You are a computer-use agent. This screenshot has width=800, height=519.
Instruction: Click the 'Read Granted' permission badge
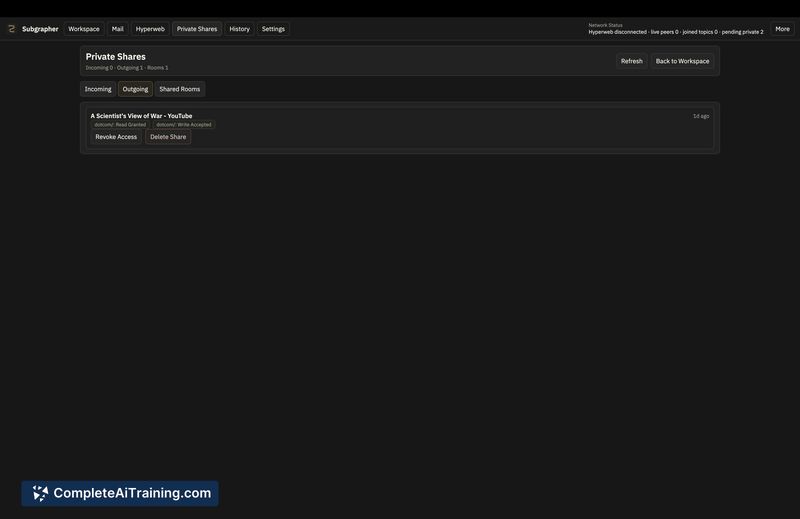coord(120,125)
